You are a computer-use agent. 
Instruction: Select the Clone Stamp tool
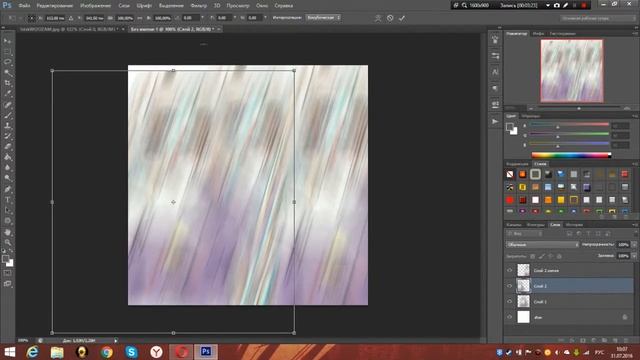tap(7, 126)
